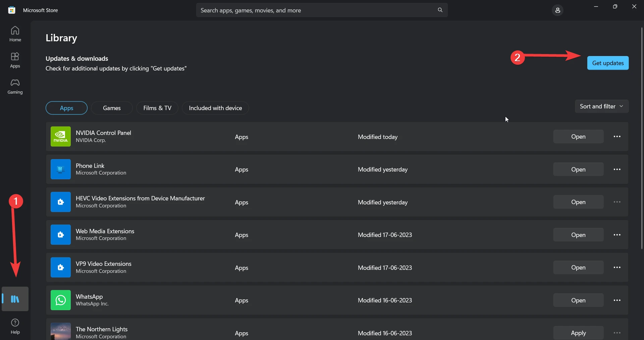644x340 pixels.
Task: Open VP9 Video Extensions via Open button
Action: click(578, 268)
